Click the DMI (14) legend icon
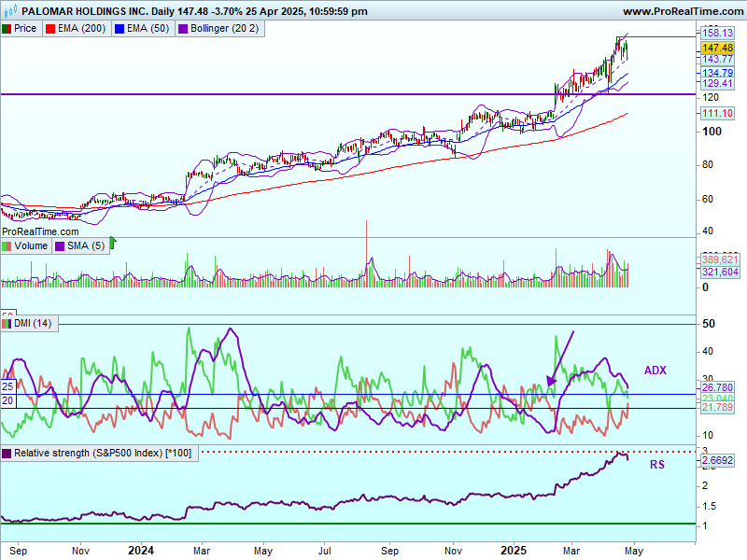This screenshot has height=560, width=747. pos(7,324)
